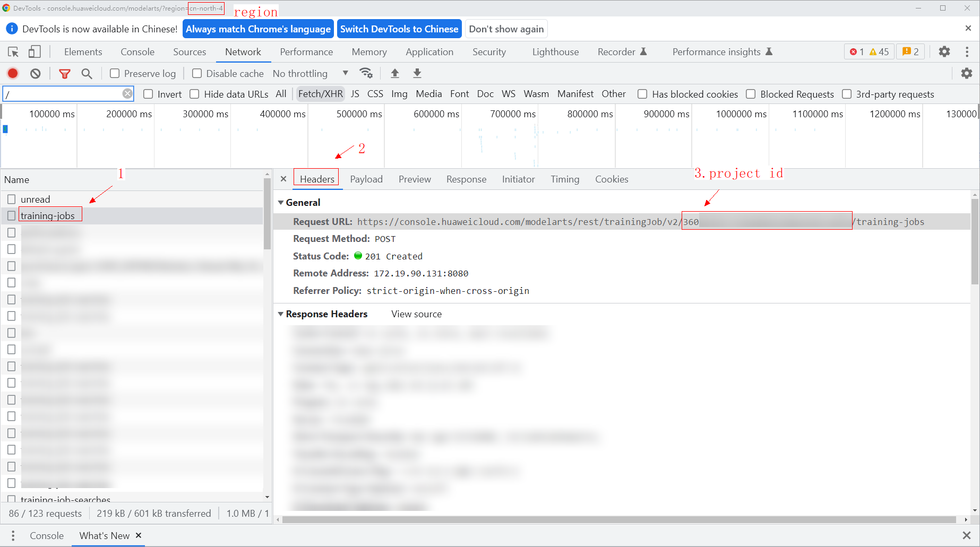Click Always match Chrome's language button

point(258,29)
